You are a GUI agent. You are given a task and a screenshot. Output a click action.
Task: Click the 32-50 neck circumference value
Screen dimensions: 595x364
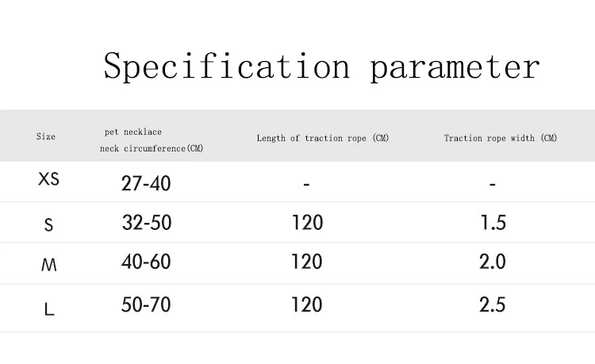pos(147,223)
